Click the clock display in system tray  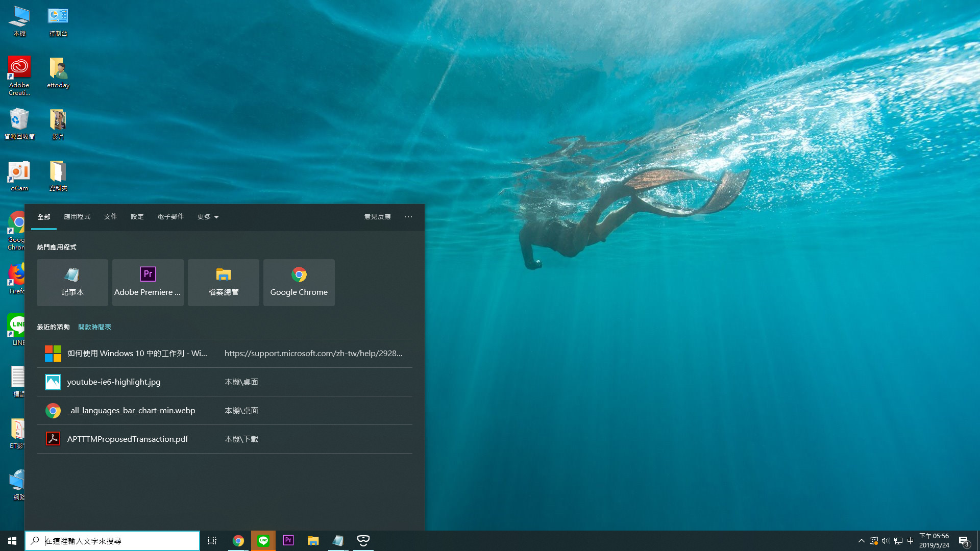(x=935, y=540)
